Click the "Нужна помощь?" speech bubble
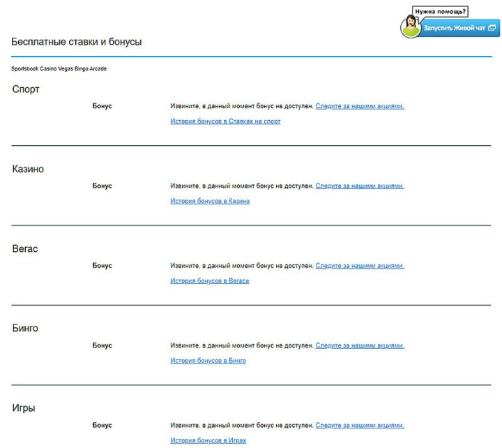The height and width of the screenshot is (448, 502). click(440, 11)
